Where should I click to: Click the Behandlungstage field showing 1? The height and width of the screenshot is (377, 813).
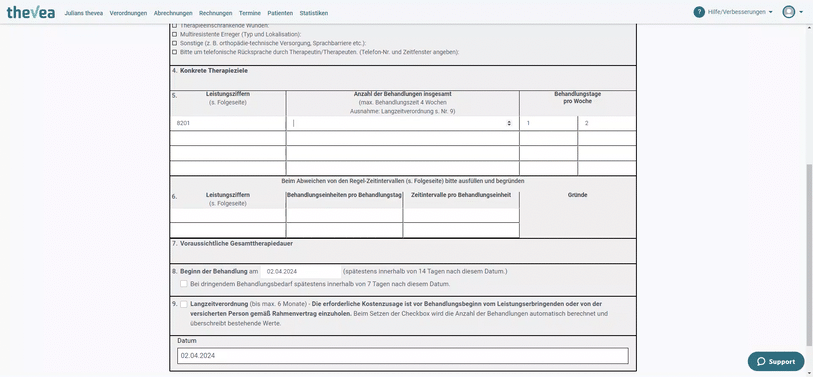(549, 123)
